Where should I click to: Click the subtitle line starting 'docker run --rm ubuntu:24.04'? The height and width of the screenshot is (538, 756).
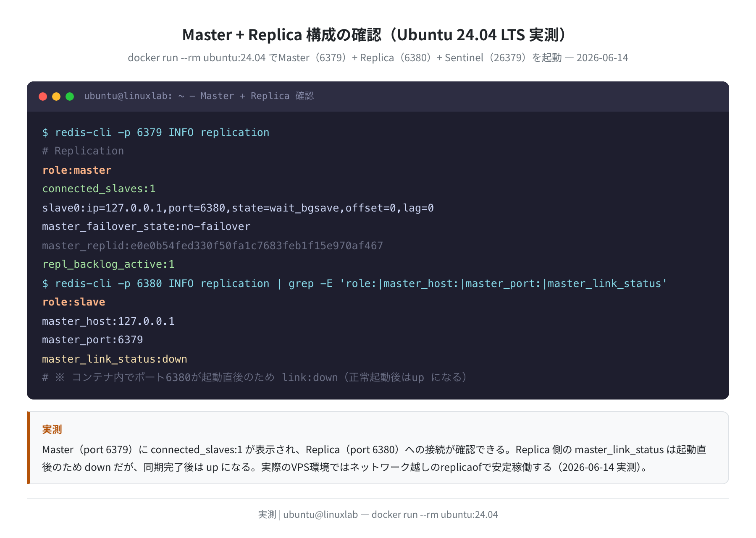[378, 58]
